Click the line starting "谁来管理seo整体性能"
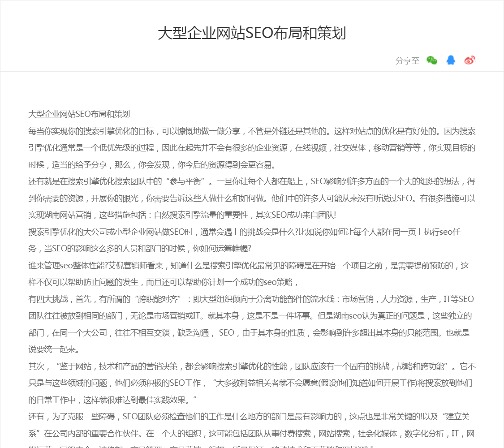 249,266
